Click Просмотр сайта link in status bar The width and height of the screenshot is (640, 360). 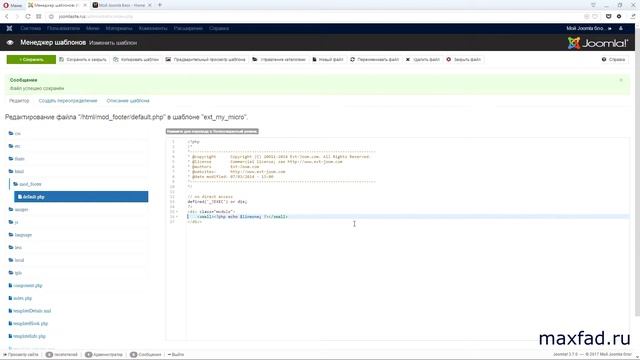(x=20, y=355)
